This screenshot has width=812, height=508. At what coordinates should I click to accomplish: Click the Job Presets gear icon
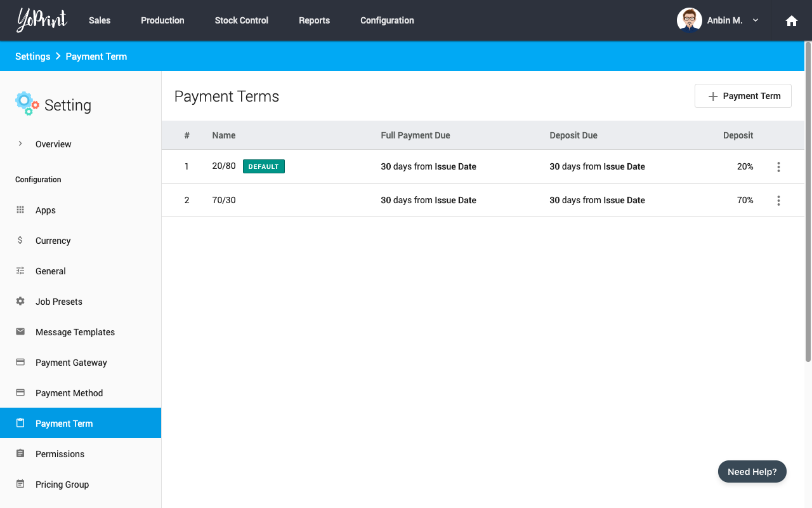[20, 301]
